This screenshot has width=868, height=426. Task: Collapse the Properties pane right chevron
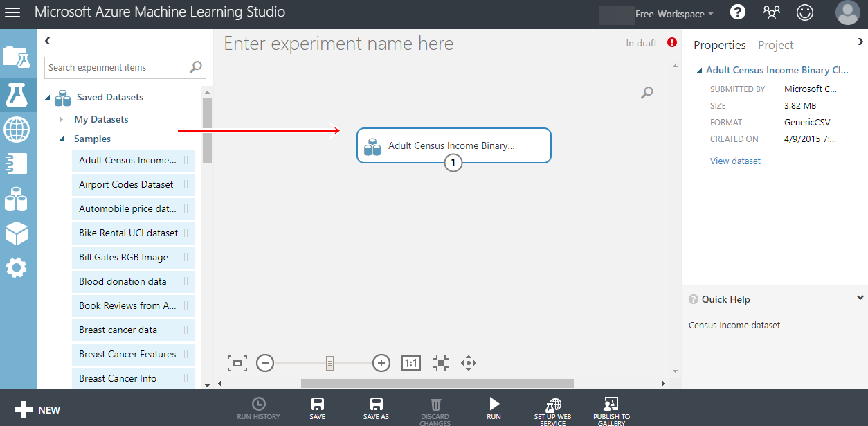click(x=860, y=42)
